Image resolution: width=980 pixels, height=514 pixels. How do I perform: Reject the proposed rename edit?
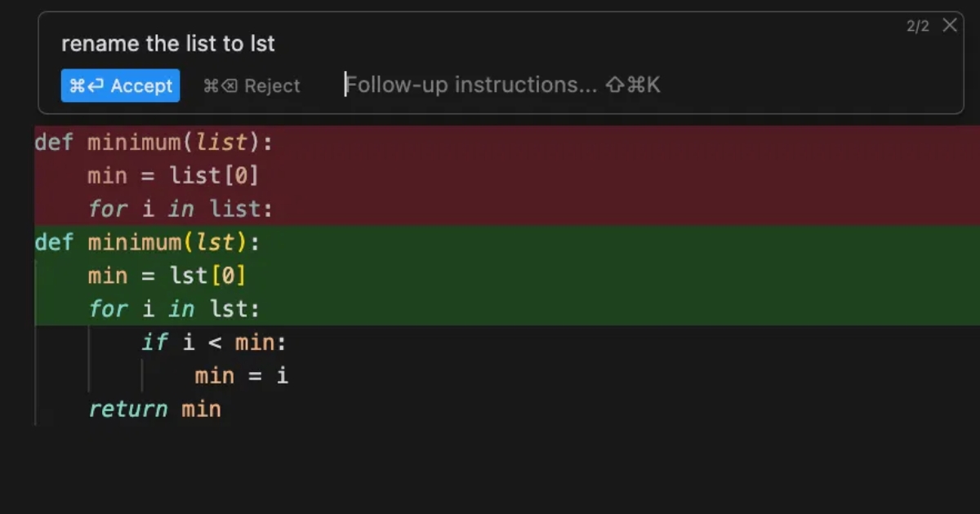coord(252,86)
